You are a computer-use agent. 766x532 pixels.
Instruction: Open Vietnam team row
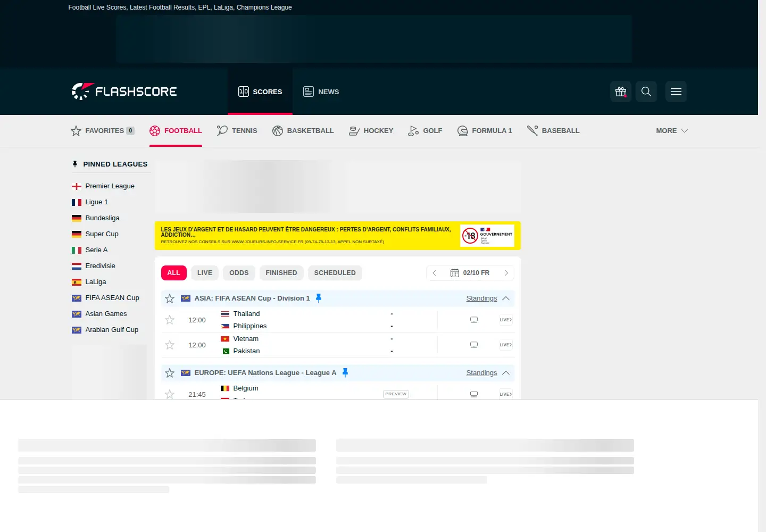(x=240, y=339)
